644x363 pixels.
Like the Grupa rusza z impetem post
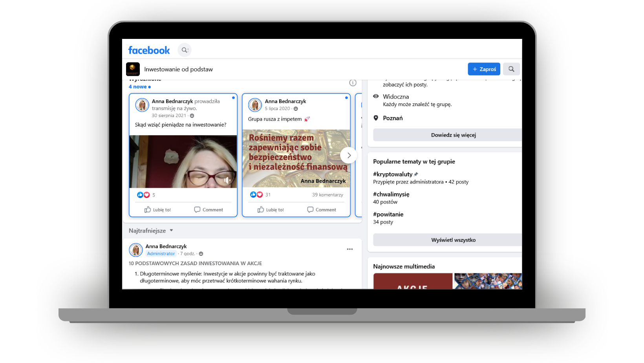[x=271, y=210]
